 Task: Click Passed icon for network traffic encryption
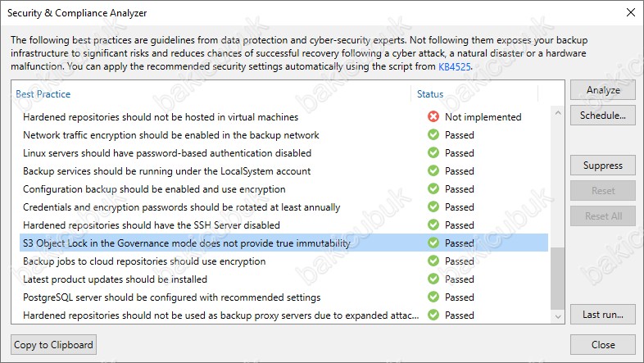pyautogui.click(x=433, y=135)
